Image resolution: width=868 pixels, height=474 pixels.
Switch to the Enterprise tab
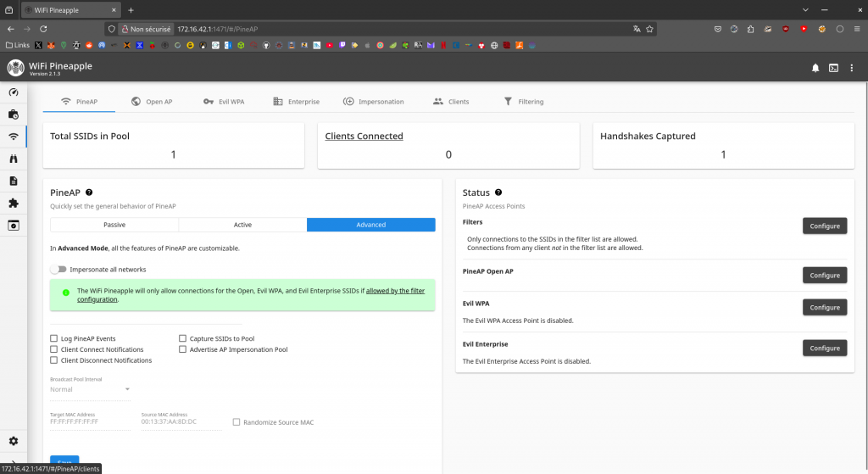point(296,102)
